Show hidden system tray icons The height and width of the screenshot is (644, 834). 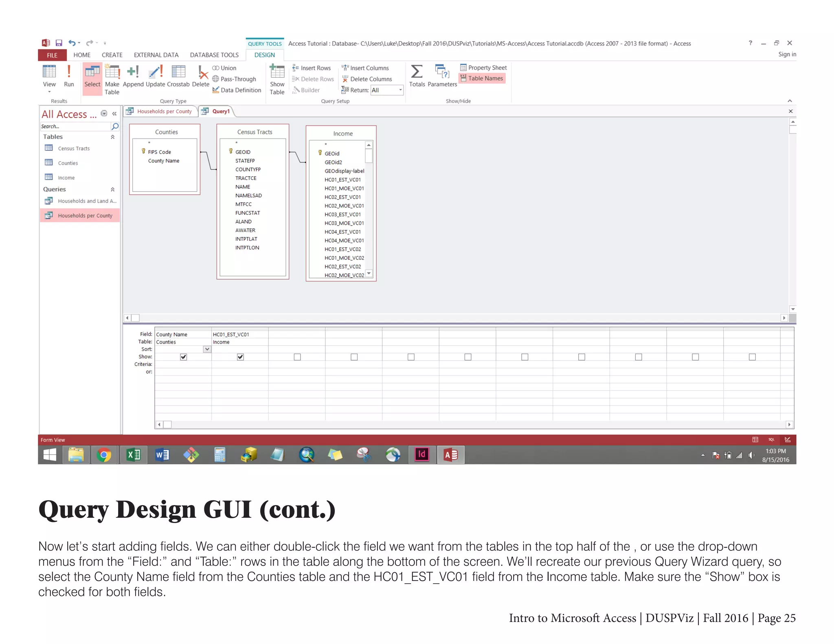pos(703,456)
